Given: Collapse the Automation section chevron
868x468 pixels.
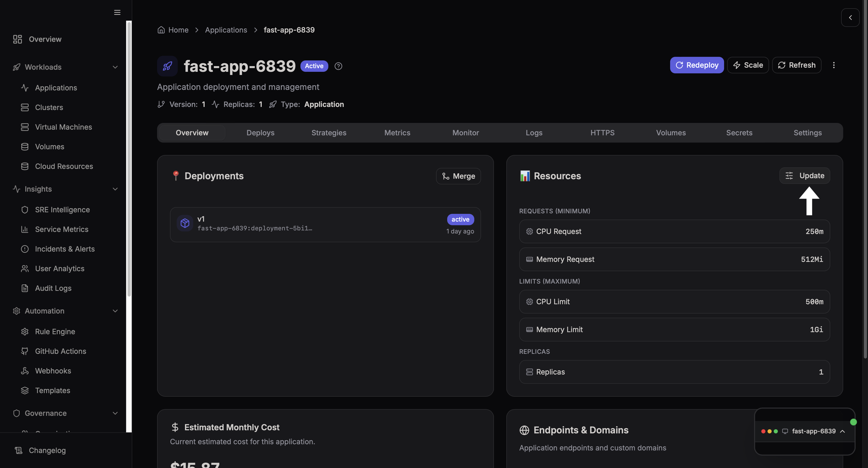Looking at the screenshot, I should (115, 311).
